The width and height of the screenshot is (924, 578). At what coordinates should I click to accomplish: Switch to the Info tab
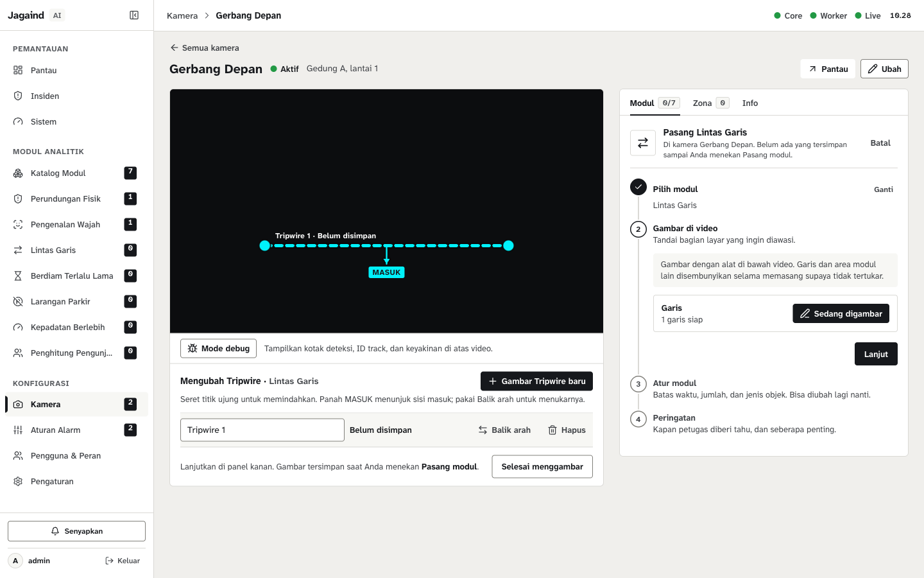750,103
